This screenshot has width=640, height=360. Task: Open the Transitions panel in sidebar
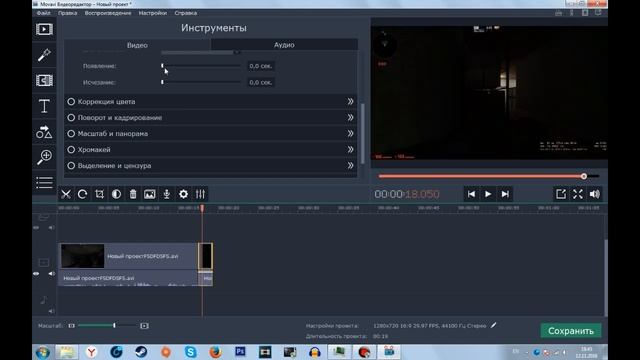coord(44,80)
